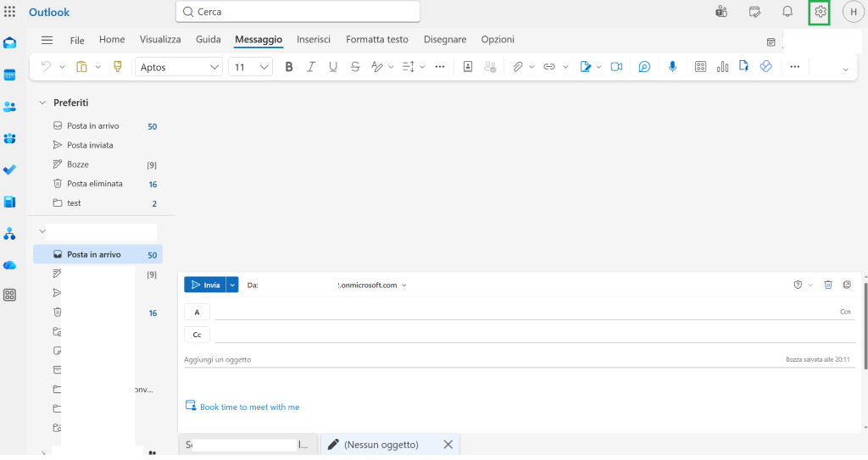Open Groups in left app rail
The height and width of the screenshot is (460, 868).
coord(9,138)
